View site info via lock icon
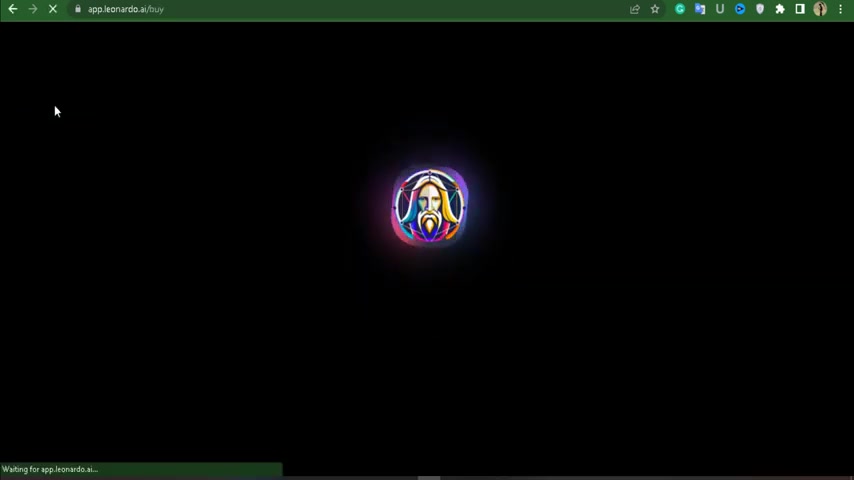This screenshot has height=480, width=854. [78, 9]
